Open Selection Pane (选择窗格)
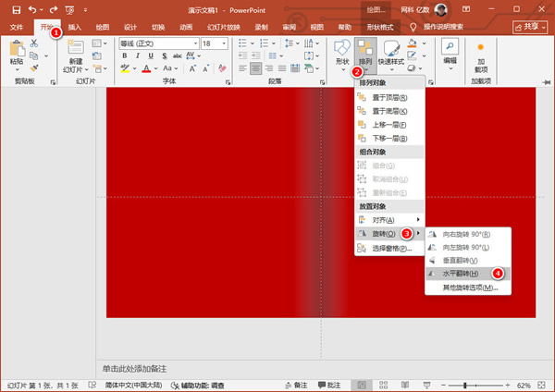Screen dimensions: 555x392 point(390,249)
